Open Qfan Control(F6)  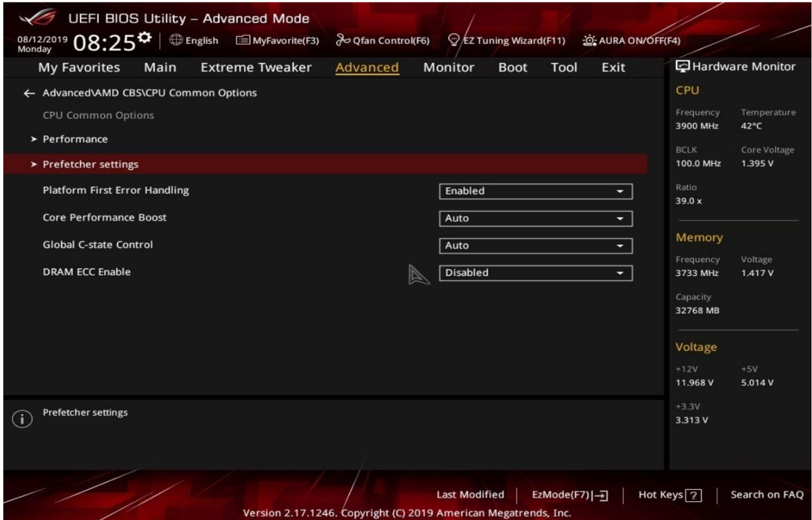pyautogui.click(x=382, y=41)
